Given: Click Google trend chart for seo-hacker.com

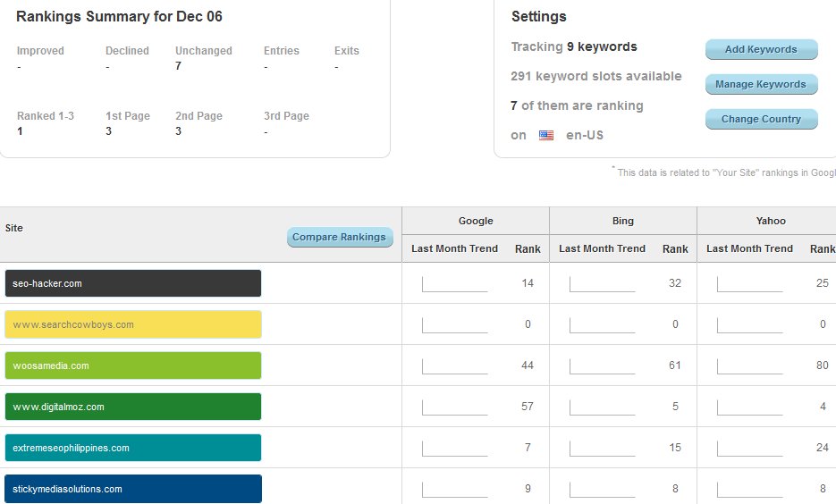Looking at the screenshot, I should coord(455,283).
